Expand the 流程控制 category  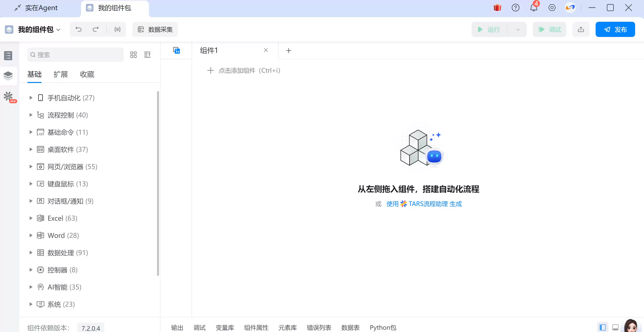point(31,115)
